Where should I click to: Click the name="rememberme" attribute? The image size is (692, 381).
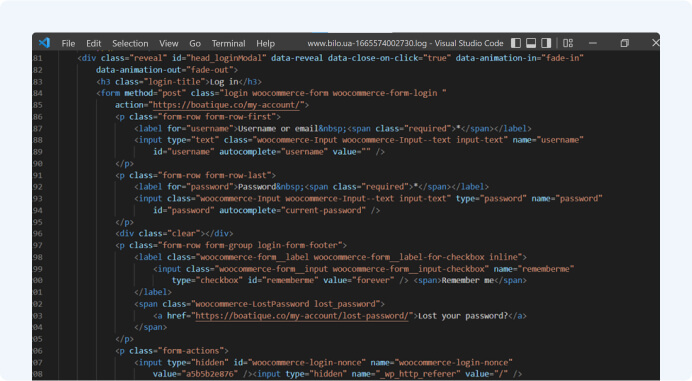coord(534,269)
